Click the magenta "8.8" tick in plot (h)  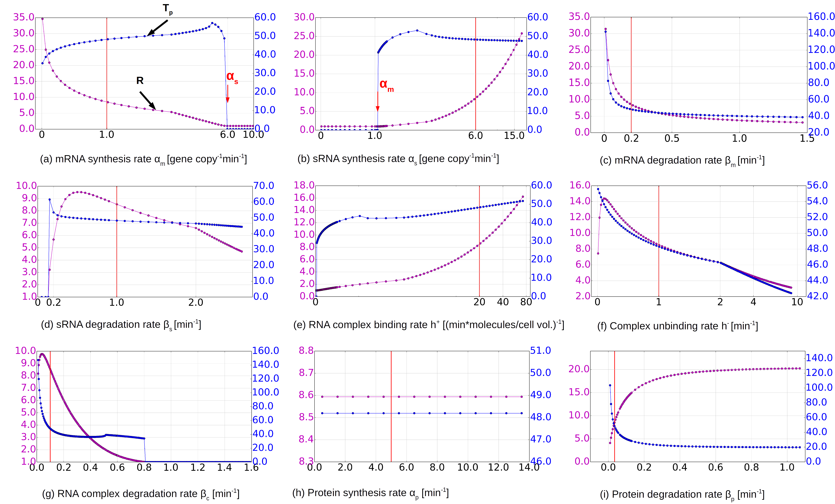coord(306,351)
